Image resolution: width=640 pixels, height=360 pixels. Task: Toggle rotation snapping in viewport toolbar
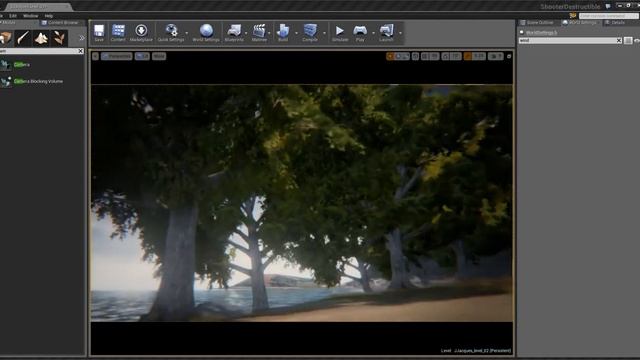pos(446,56)
